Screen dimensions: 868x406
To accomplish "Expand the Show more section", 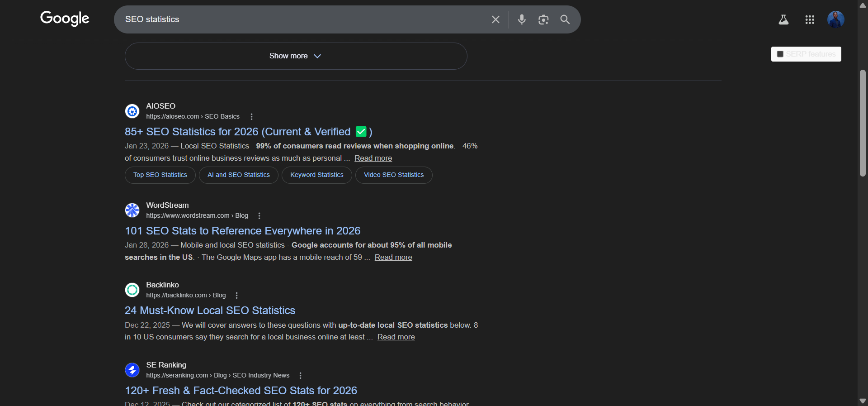I will (x=296, y=56).
